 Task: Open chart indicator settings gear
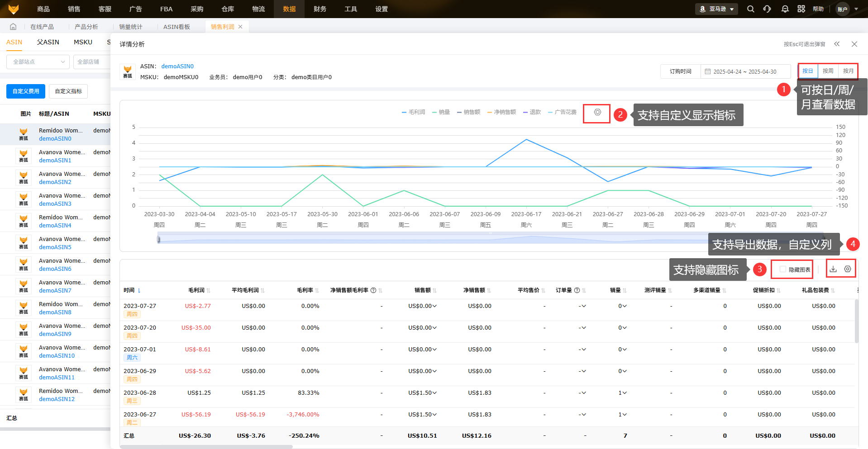coord(597,113)
